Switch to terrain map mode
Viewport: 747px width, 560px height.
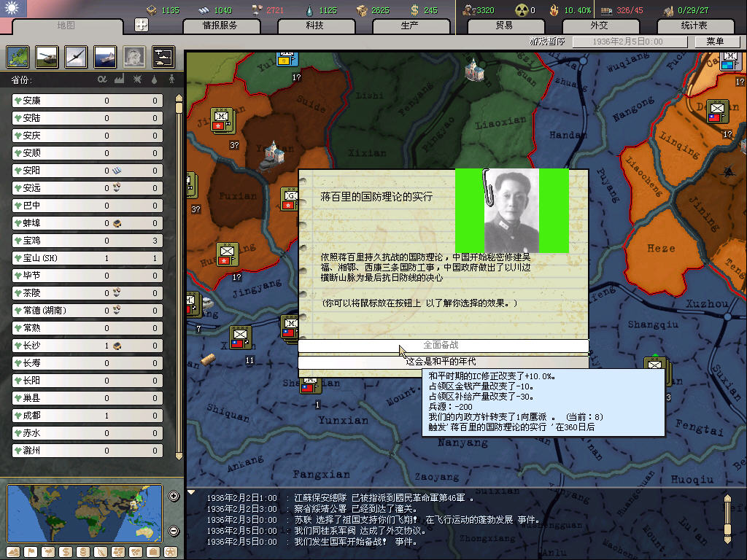(x=12, y=552)
